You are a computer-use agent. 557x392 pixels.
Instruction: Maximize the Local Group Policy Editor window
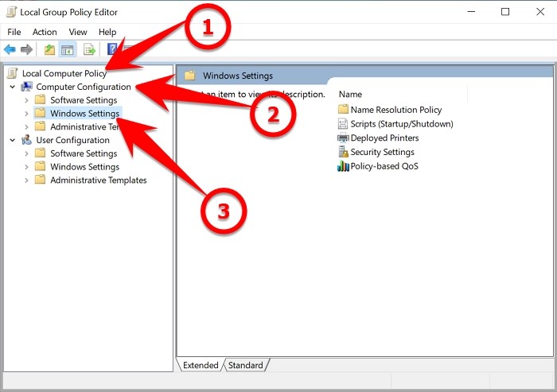pyautogui.click(x=505, y=12)
